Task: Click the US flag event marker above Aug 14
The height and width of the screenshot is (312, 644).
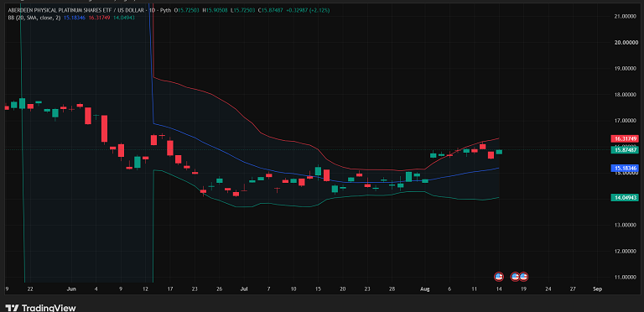Action: [x=499, y=277]
